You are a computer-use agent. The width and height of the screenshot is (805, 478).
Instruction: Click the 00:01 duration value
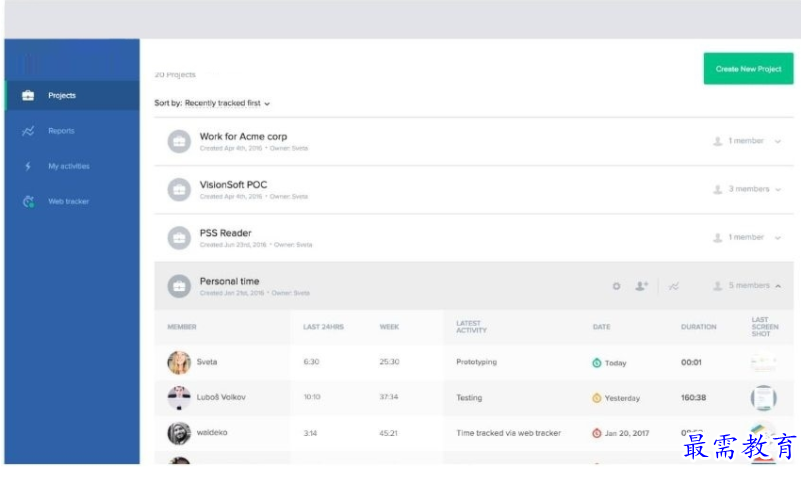click(691, 362)
